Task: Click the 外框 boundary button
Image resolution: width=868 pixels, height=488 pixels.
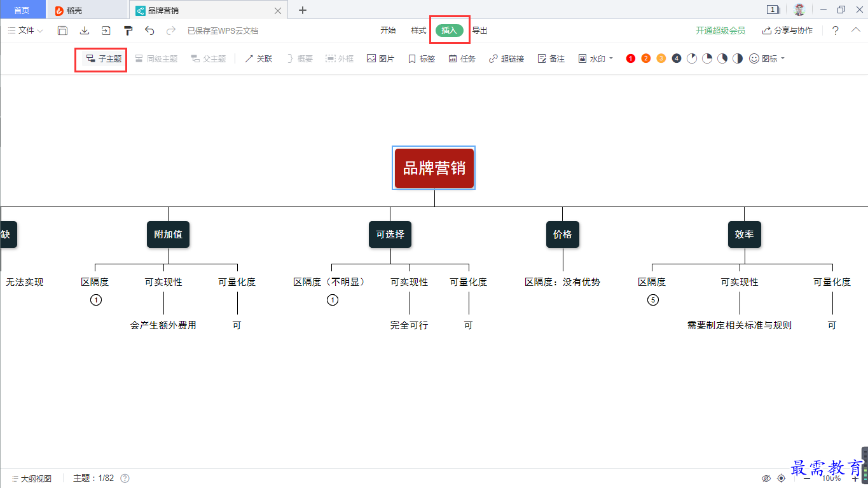Action: coord(340,58)
